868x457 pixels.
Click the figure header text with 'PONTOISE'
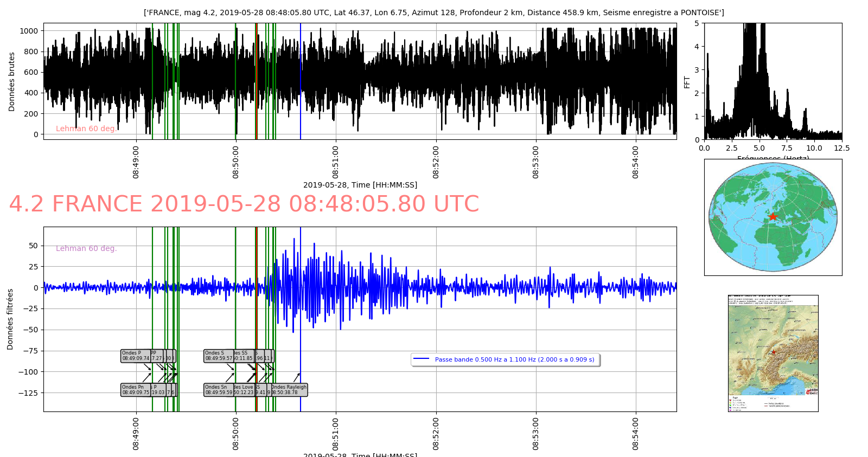(433, 12)
